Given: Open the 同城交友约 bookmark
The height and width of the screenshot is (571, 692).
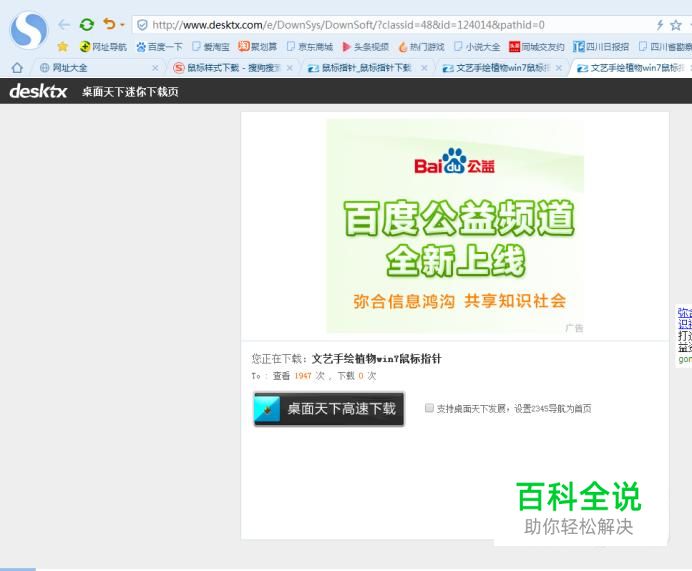Looking at the screenshot, I should coord(537,47).
